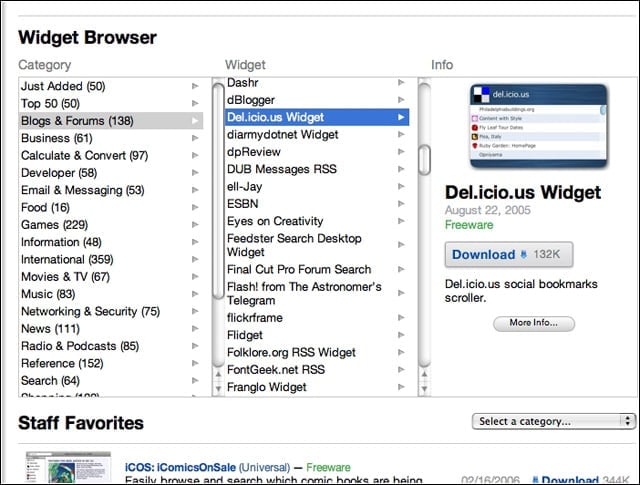Select FontGeek.net RSS widget
640x485 pixels.
point(317,370)
